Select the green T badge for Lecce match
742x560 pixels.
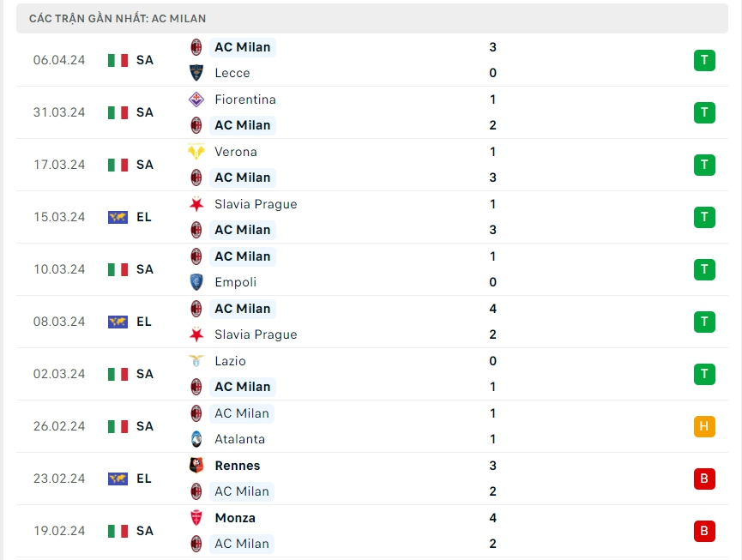pos(704,60)
